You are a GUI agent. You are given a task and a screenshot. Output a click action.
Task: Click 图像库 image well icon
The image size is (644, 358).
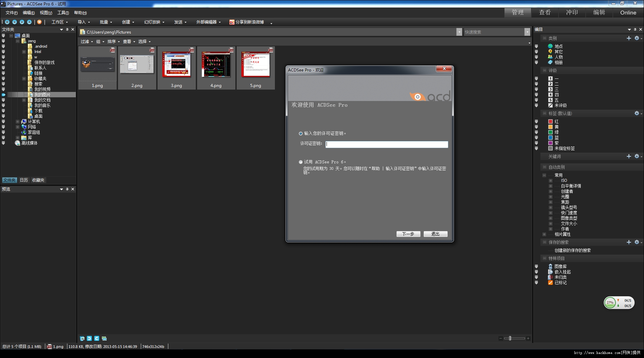pyautogui.click(x=550, y=266)
